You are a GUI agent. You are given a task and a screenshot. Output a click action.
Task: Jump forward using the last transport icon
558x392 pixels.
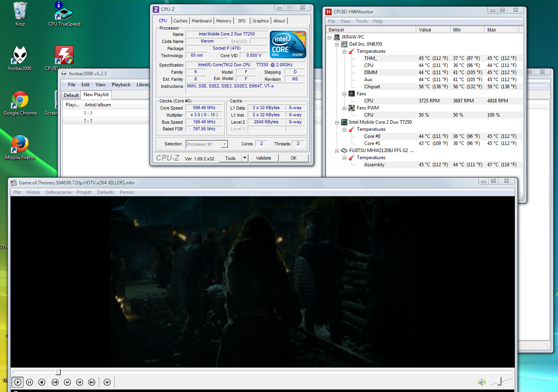point(107,382)
